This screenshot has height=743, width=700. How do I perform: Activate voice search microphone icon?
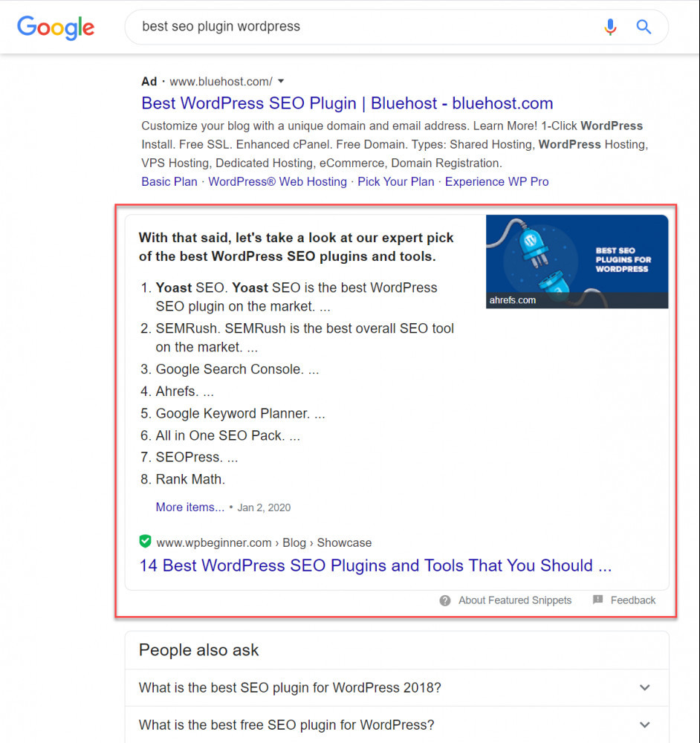coord(610,27)
